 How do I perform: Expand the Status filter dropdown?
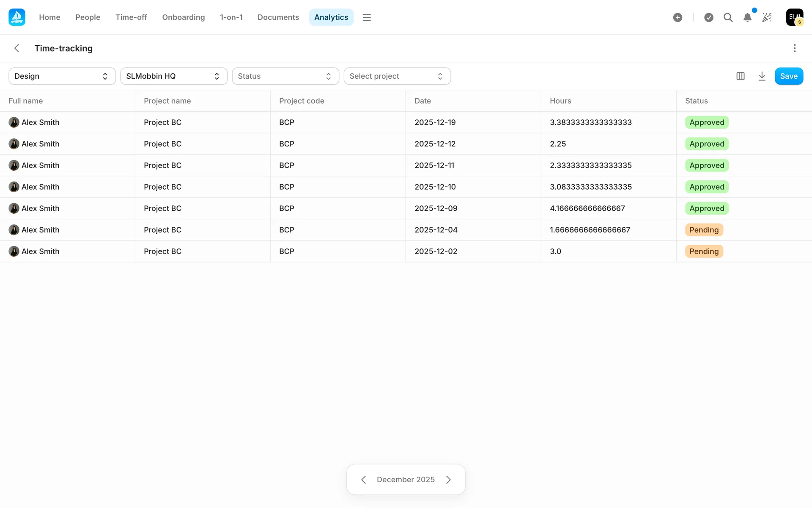[285, 76]
